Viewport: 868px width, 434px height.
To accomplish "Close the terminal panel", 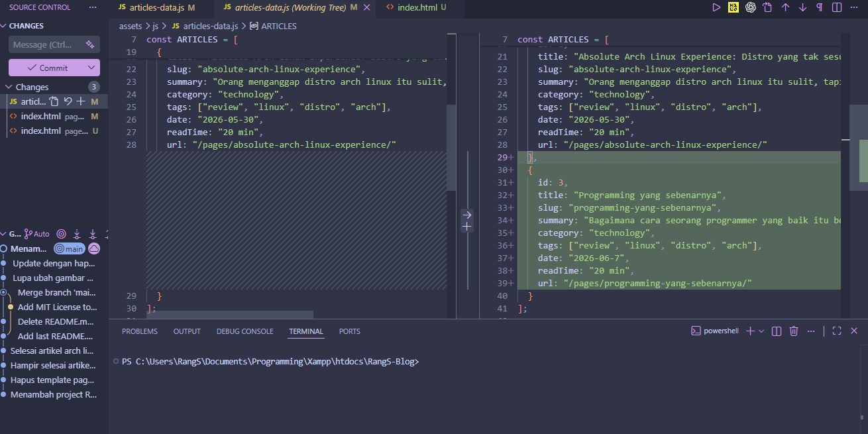I will tap(854, 331).
